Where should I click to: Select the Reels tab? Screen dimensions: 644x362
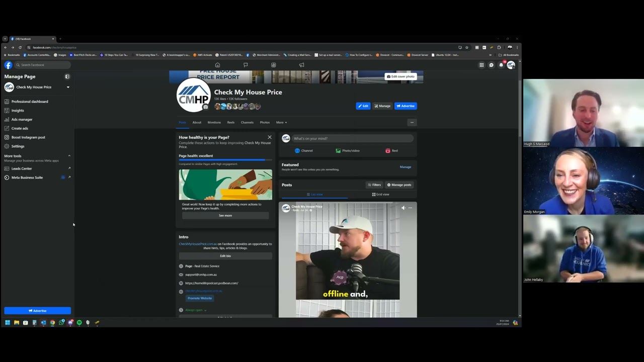230,123
